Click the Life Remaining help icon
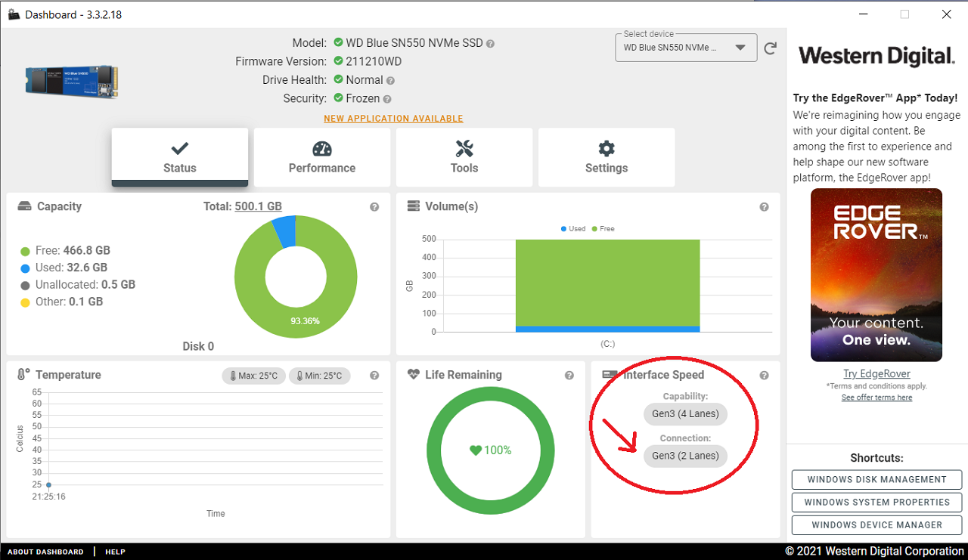This screenshot has width=968, height=560. click(x=569, y=376)
